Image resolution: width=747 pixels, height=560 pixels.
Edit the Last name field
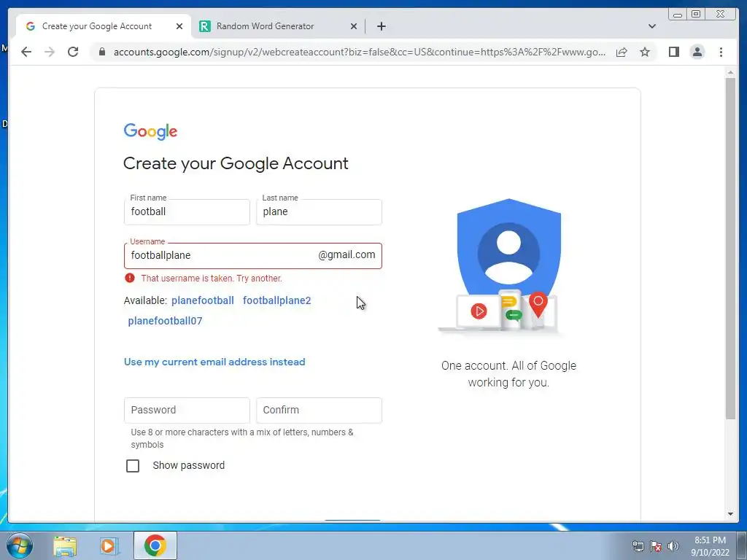(x=319, y=212)
